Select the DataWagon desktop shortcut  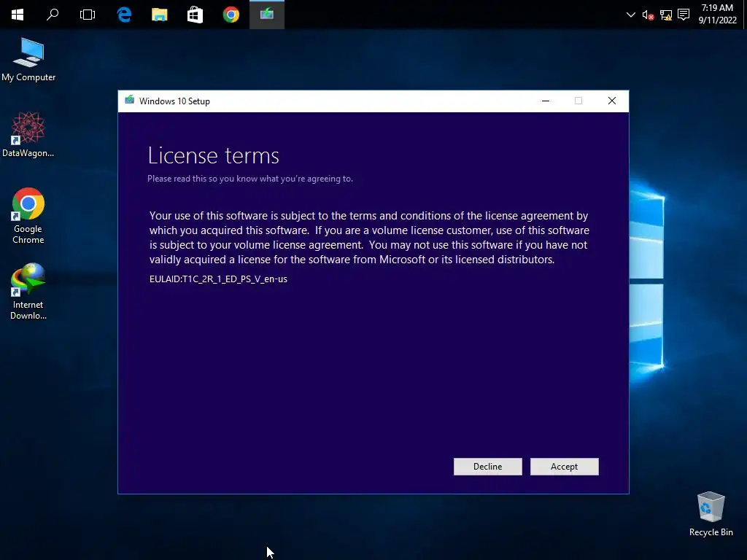coord(28,135)
